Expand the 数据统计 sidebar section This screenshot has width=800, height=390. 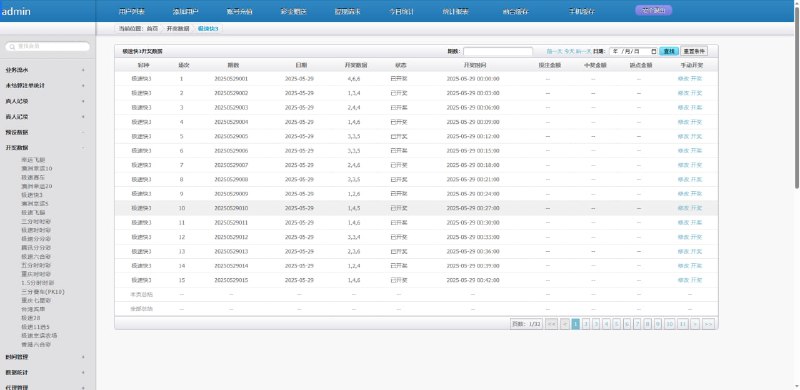click(47, 373)
